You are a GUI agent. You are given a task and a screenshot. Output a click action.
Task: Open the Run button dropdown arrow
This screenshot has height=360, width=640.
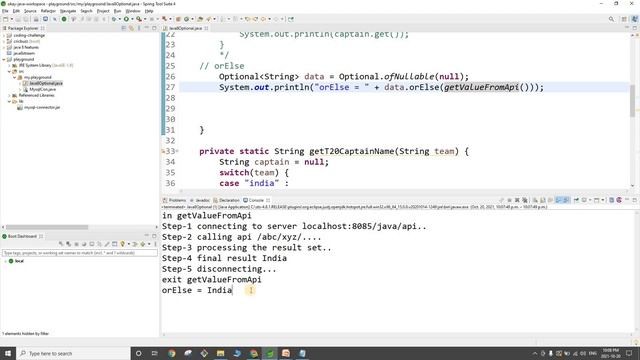[x=132, y=19]
